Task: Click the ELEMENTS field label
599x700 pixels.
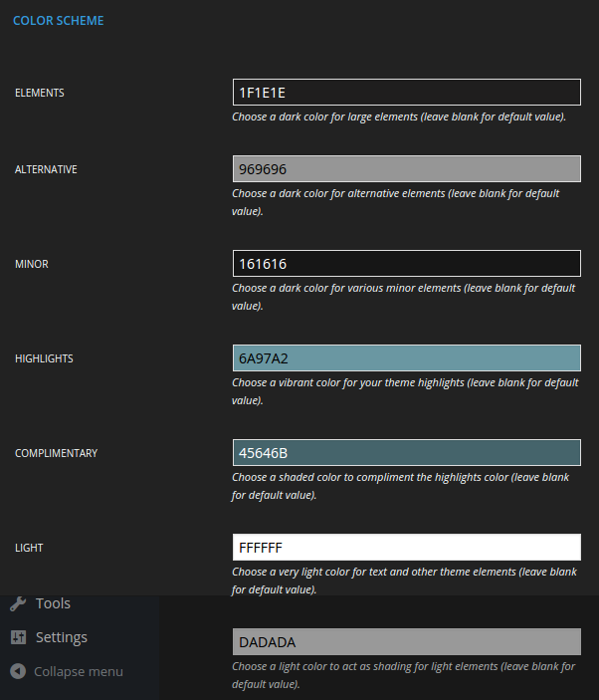Action: point(40,93)
